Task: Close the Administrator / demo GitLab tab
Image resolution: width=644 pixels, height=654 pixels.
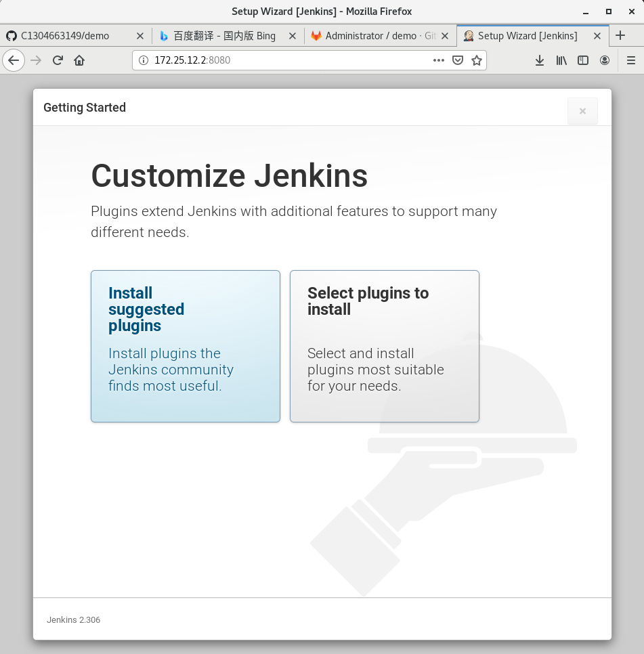Action: (445, 37)
